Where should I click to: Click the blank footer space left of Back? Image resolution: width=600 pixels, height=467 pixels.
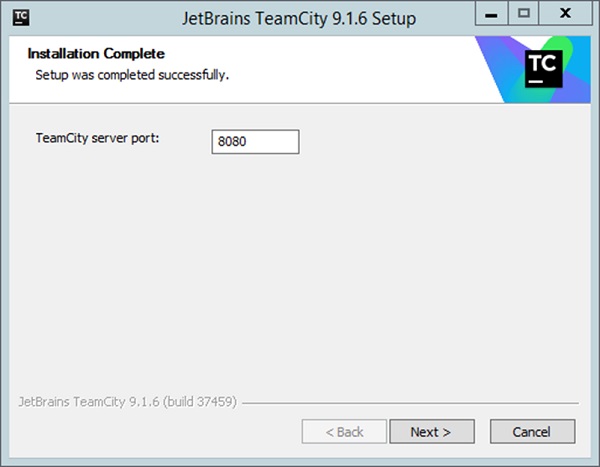[x=153, y=432]
